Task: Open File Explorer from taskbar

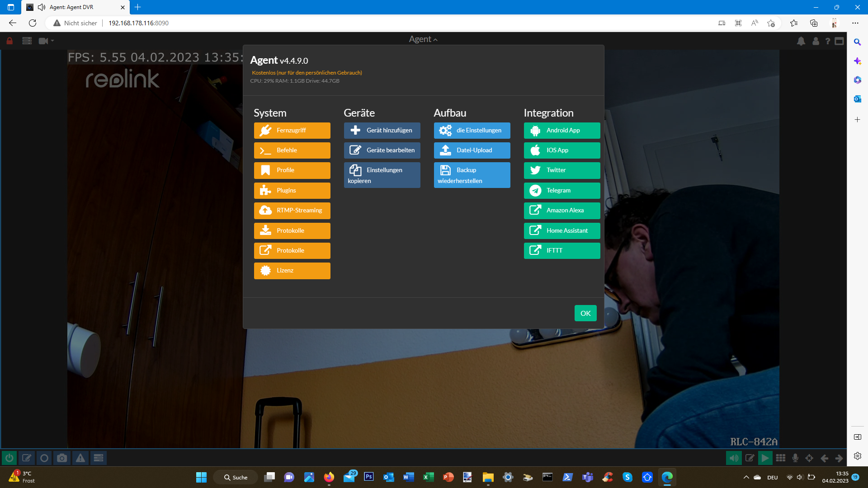Action: pos(488,477)
